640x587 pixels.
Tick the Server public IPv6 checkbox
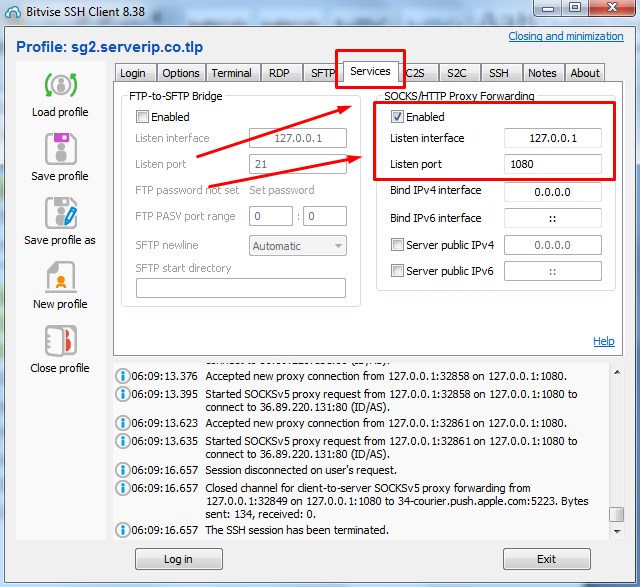pyautogui.click(x=397, y=271)
